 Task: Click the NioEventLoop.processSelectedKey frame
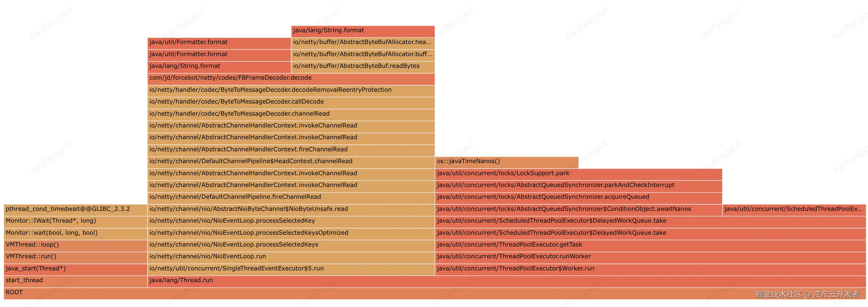[x=291, y=222]
